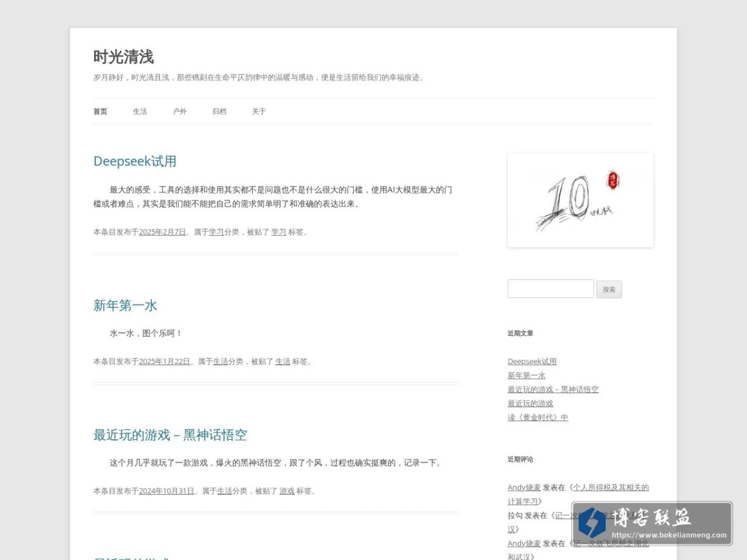This screenshot has width=747, height=560.
Task: Open the 户外 menu item
Action: point(180,111)
